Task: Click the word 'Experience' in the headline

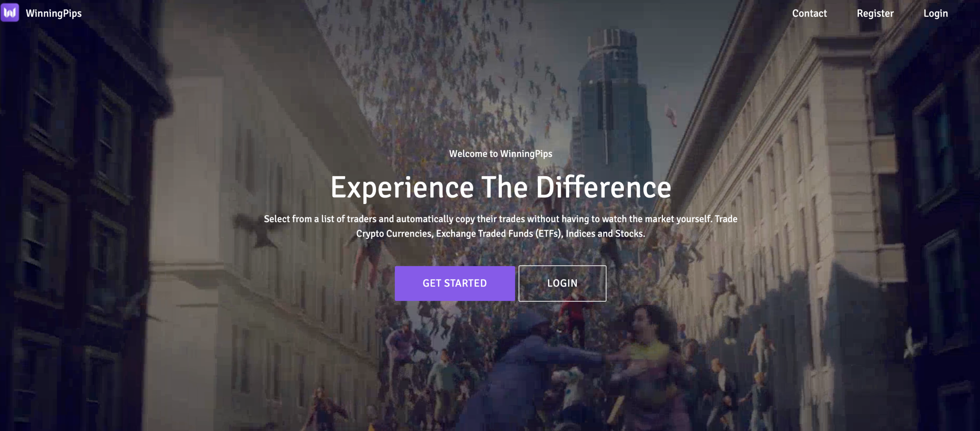Action: (x=402, y=188)
